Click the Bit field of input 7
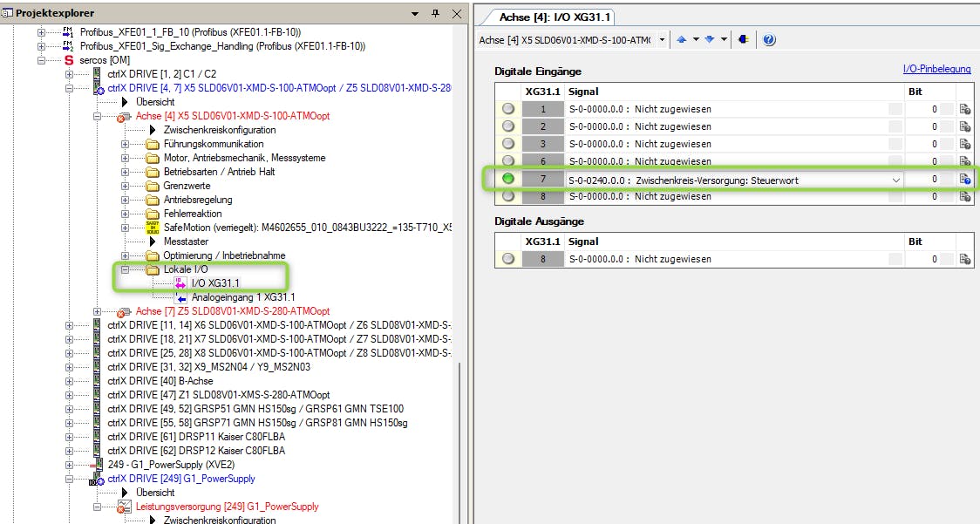The width and height of the screenshot is (980, 524). tap(922, 179)
